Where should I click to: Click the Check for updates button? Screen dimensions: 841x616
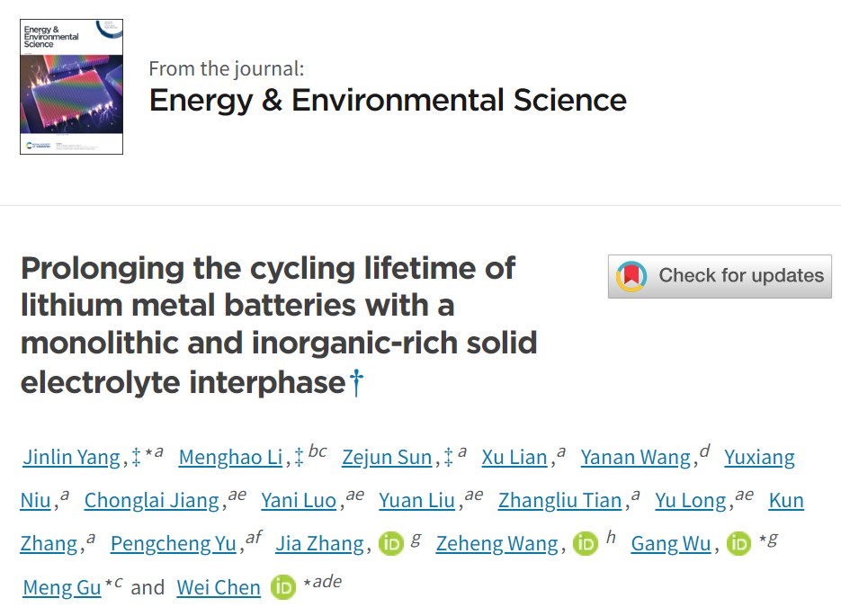coord(720,276)
